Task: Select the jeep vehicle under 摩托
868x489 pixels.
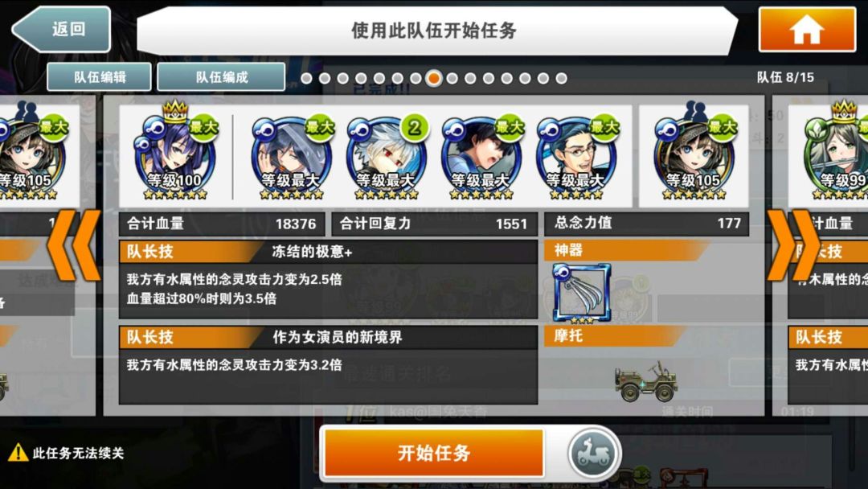Action: point(646,381)
